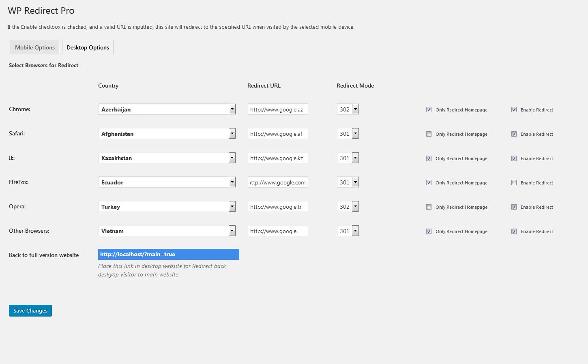The width and height of the screenshot is (588, 364).
Task: Focus the FireFox Redirect URL input
Action: coord(278,182)
